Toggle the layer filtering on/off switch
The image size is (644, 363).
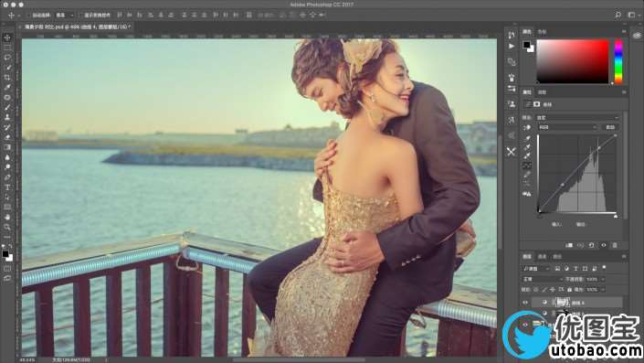tap(604, 268)
